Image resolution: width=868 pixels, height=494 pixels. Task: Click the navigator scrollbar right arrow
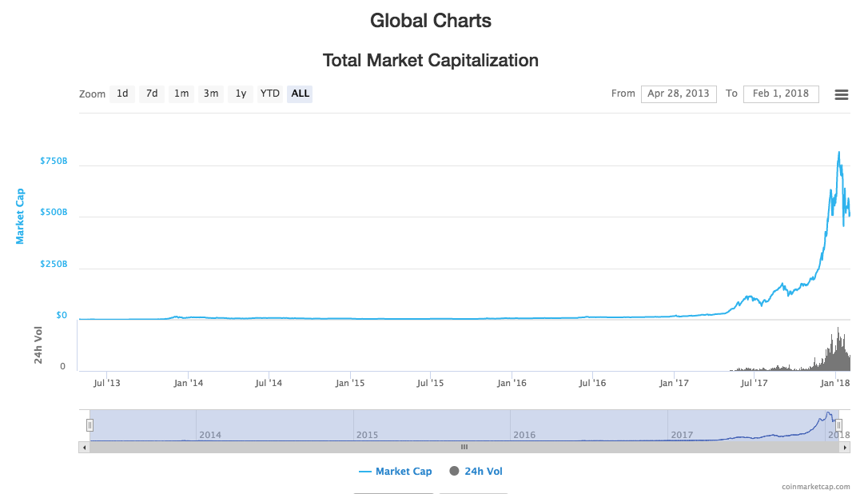coord(845,448)
